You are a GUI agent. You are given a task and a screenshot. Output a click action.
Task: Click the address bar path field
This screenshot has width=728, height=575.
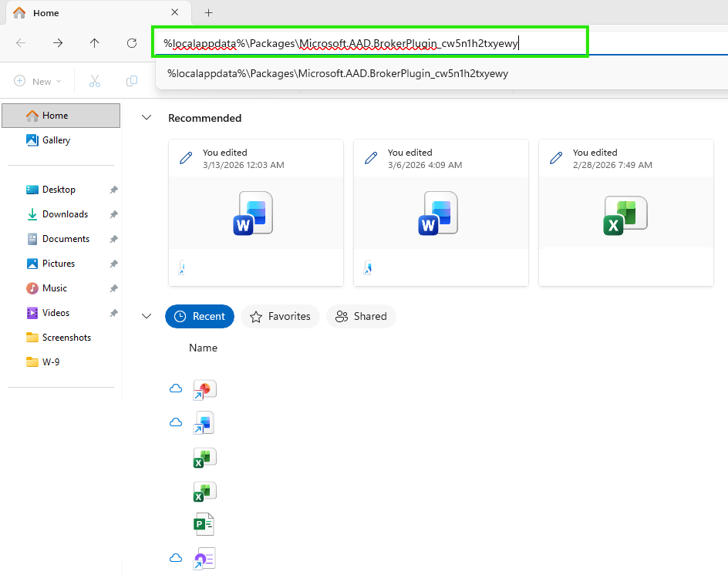click(x=370, y=43)
